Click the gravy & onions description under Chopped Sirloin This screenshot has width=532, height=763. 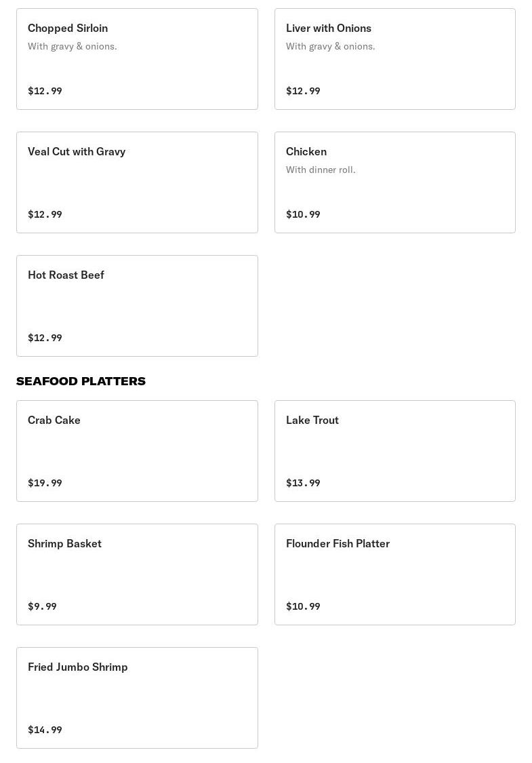(x=73, y=46)
